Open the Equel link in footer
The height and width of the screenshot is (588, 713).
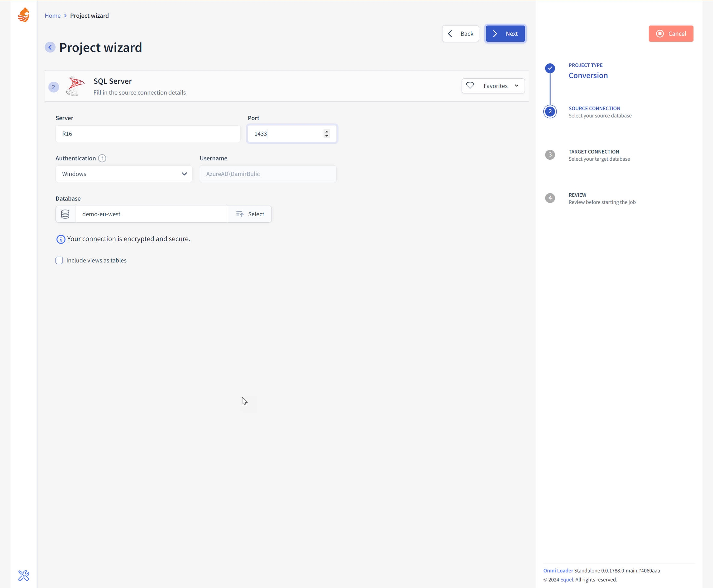coord(566,580)
